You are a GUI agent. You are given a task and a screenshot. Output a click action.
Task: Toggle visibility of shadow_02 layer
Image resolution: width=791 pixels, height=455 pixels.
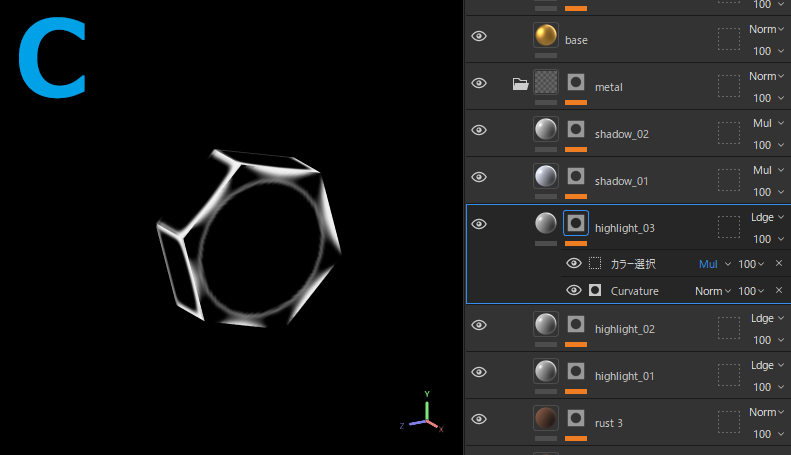point(479,130)
